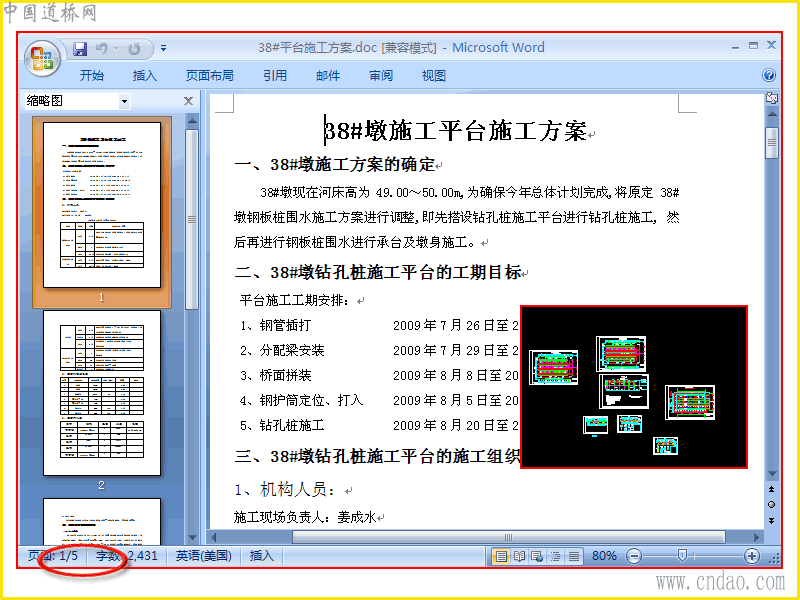The image size is (800, 600).
Task: Open Word Help question mark
Action: pos(769,76)
